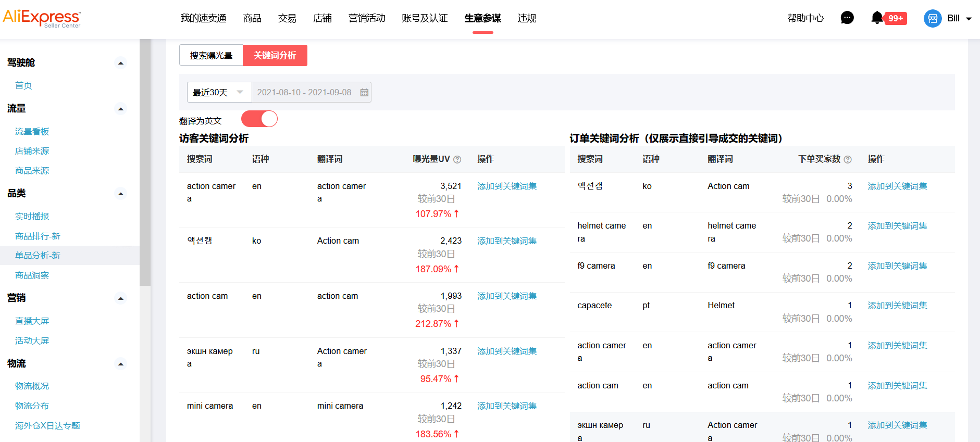This screenshot has height=442, width=980.
Task: Open 店铺 top menu
Action: click(x=322, y=18)
